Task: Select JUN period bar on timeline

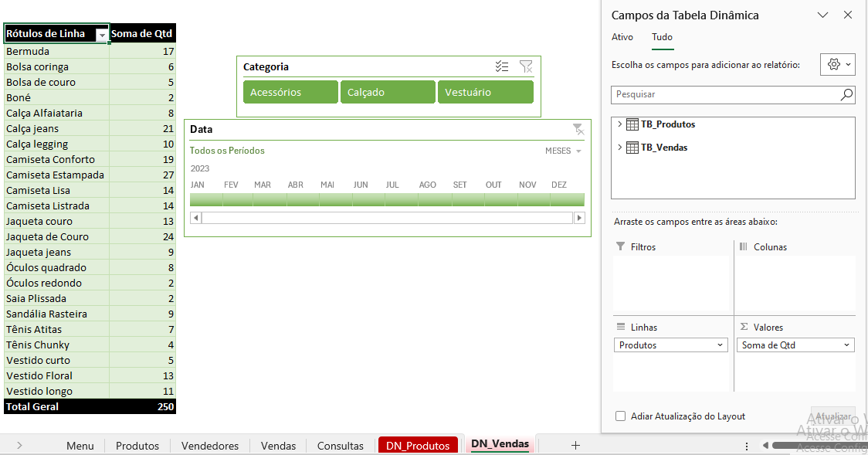Action: click(x=368, y=200)
